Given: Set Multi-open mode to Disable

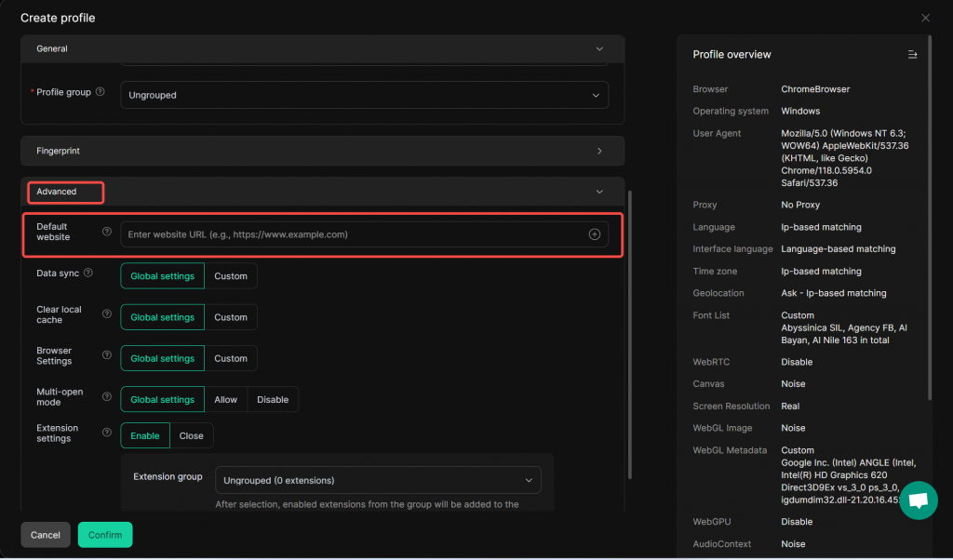Looking at the screenshot, I should pos(273,400).
